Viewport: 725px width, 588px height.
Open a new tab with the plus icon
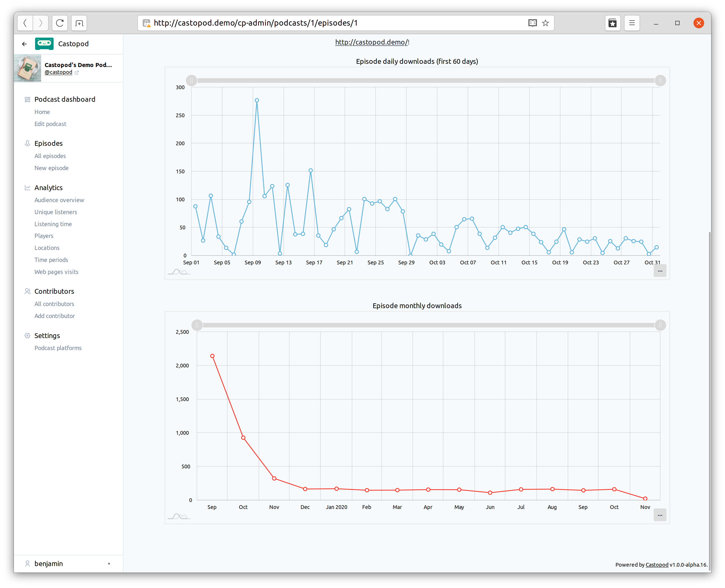pos(79,23)
